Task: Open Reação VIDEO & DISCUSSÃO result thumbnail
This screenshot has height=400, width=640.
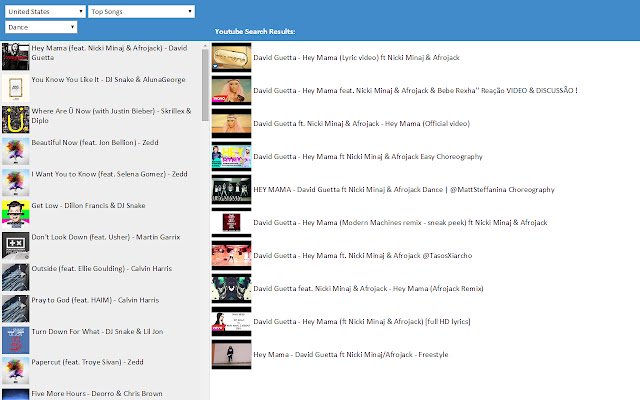Action: 231,91
